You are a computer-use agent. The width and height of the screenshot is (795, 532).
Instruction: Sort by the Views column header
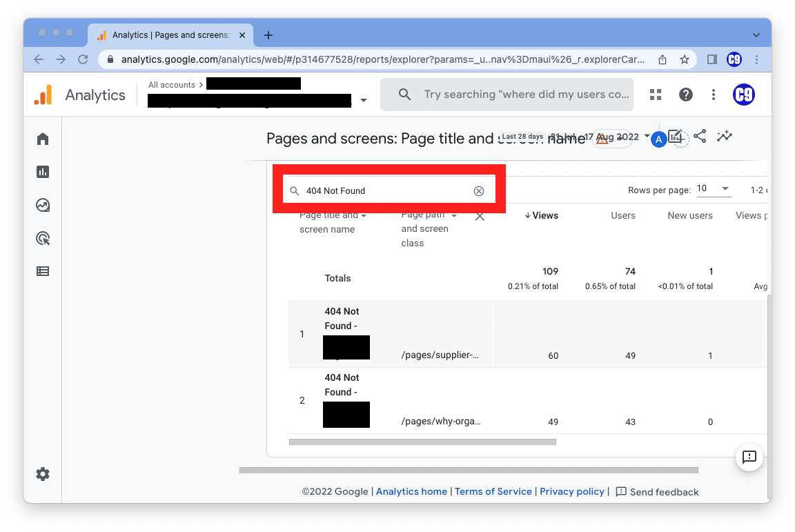point(541,215)
